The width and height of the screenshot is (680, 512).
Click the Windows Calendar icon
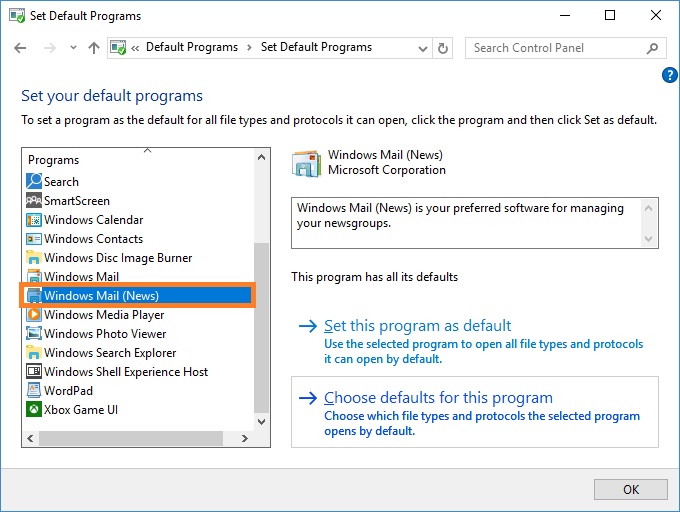pos(34,220)
